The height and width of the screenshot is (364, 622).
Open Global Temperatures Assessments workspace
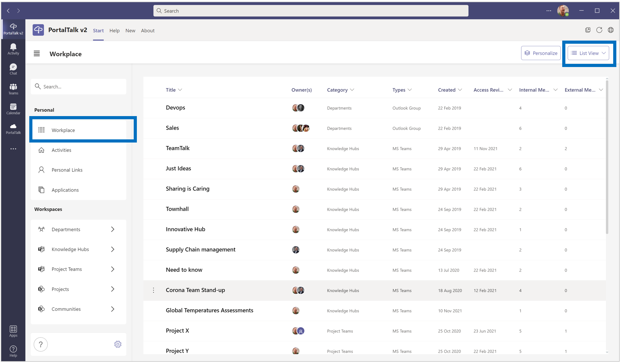pos(210,311)
